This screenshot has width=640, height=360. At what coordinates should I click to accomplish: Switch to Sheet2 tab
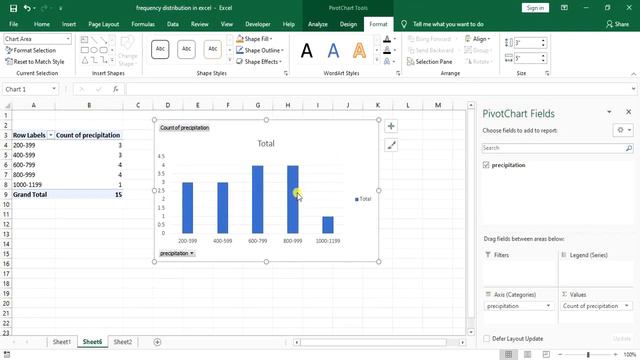[122, 342]
